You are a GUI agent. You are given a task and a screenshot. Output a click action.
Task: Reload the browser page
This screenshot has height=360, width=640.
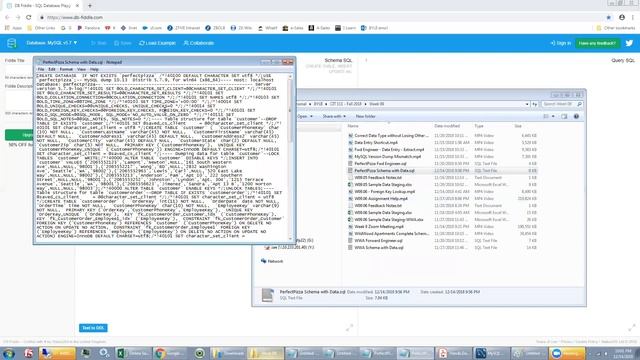click(x=29, y=18)
